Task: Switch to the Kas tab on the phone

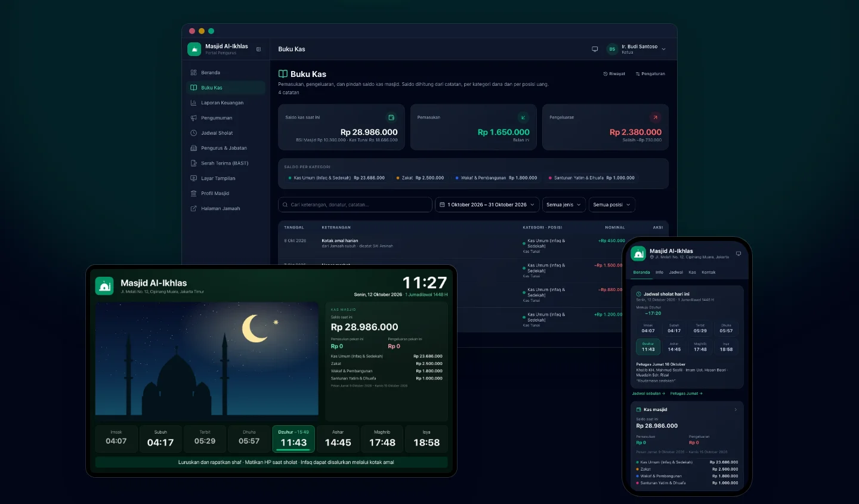Action: point(692,273)
